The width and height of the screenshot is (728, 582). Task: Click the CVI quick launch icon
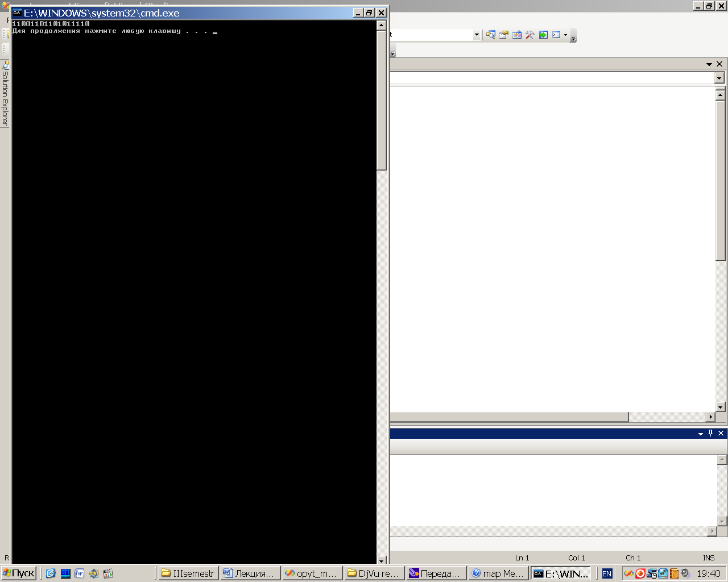point(94,573)
